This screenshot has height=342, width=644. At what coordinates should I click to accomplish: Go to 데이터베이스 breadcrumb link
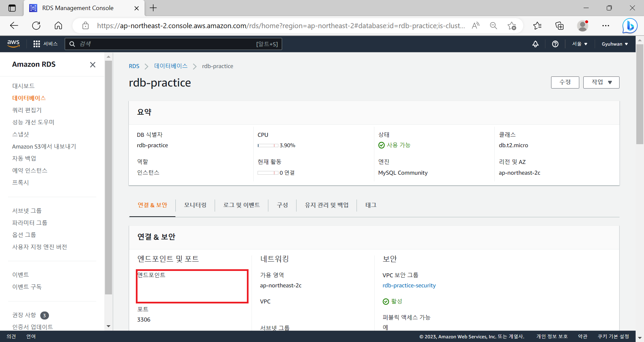(171, 66)
